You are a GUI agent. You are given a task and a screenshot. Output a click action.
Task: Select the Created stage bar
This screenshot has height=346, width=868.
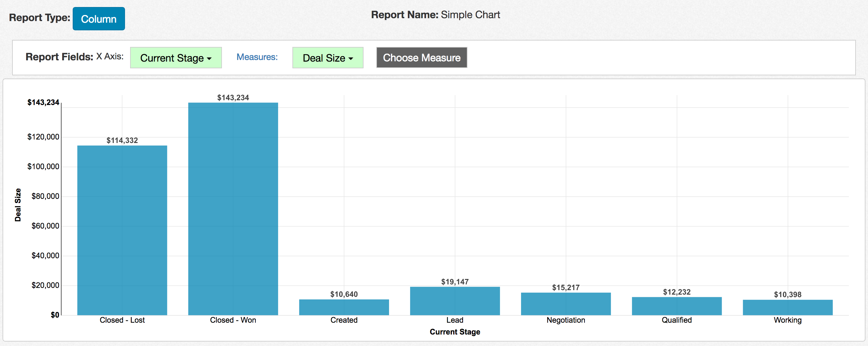click(344, 307)
